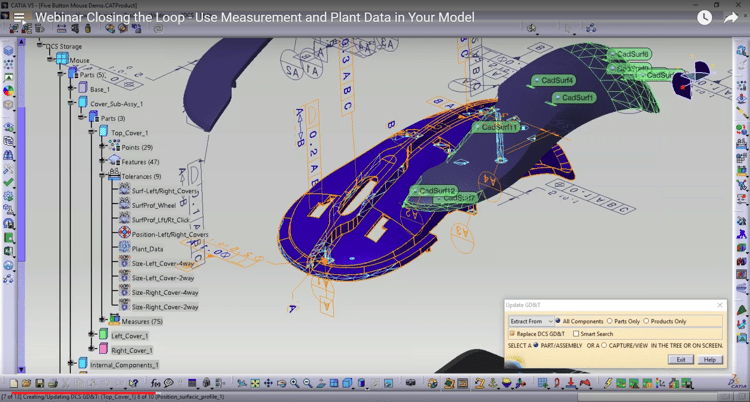Click the Watch Later clock icon
Image resolution: width=750 pixels, height=402 pixels.
[x=704, y=18]
